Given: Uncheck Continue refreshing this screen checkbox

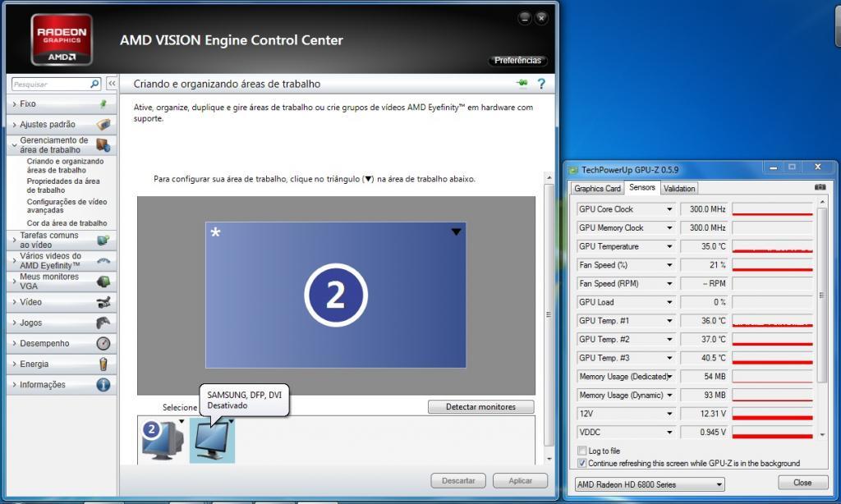Looking at the screenshot, I should point(582,463).
